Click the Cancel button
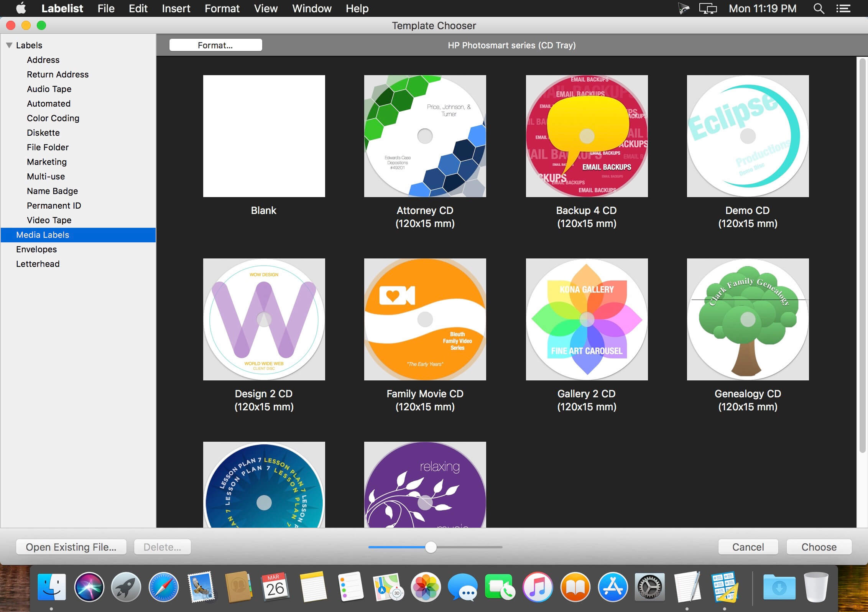Screen dimensions: 868x612 (x=748, y=547)
